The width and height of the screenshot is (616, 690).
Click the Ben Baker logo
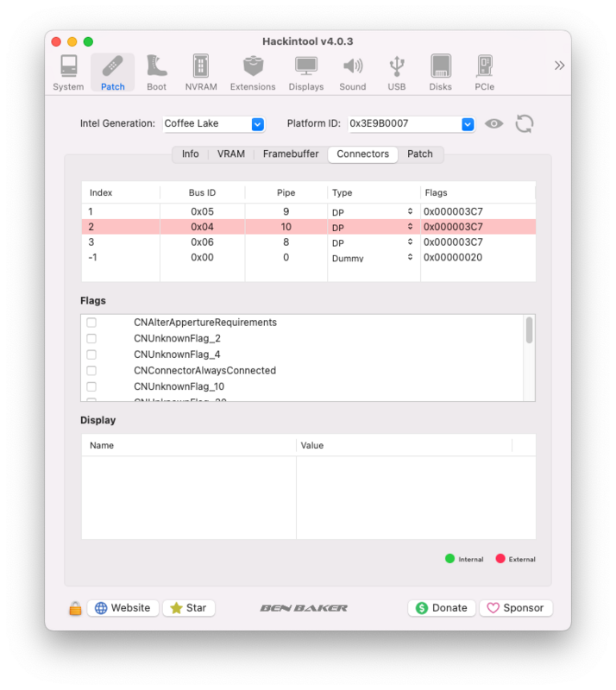click(x=304, y=608)
